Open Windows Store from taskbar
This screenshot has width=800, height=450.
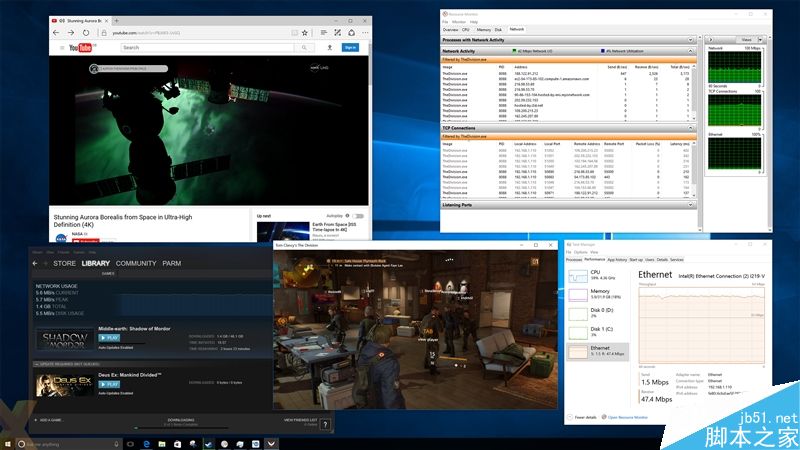pos(177,444)
